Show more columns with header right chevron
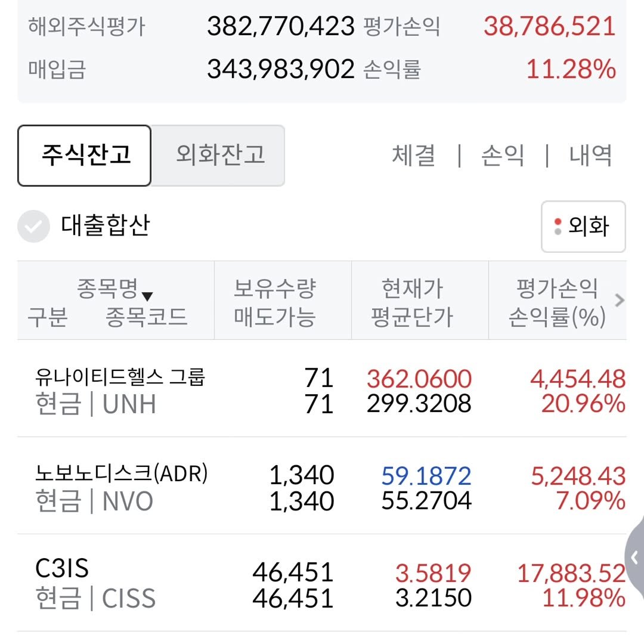 click(620, 301)
